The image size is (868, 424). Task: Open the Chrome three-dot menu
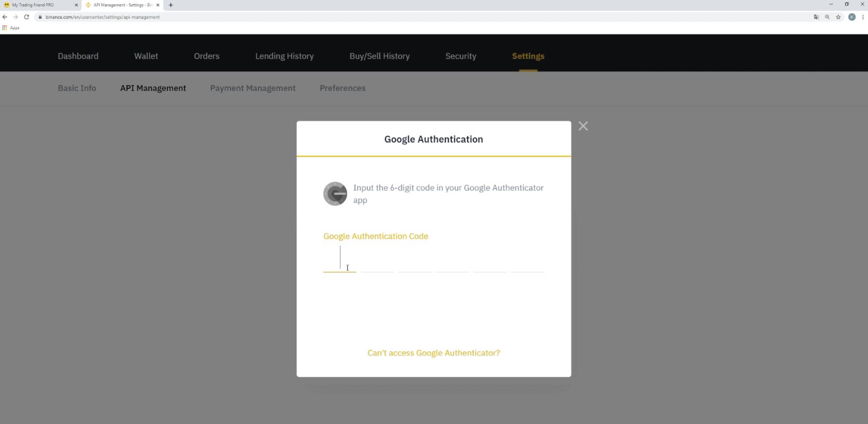click(x=863, y=17)
